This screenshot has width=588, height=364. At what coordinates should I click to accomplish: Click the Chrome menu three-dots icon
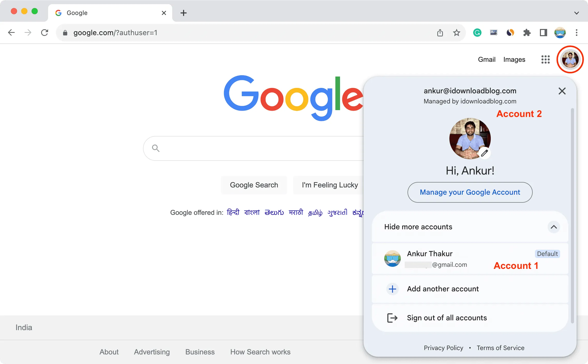pos(577,33)
